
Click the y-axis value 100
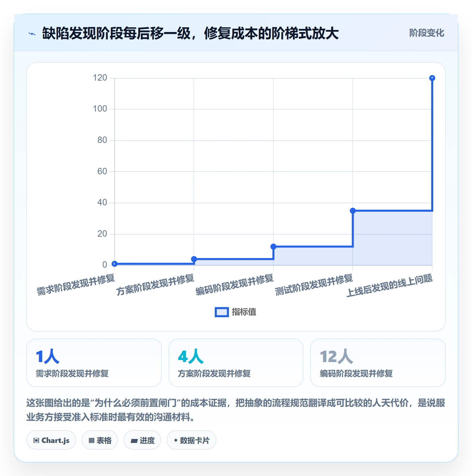(x=100, y=109)
